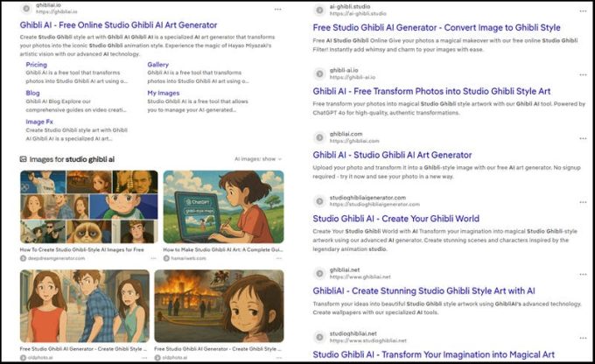This screenshot has height=364, width=595.
Task: Click the ghibli-ai.io favicon icon
Action: coord(319,73)
